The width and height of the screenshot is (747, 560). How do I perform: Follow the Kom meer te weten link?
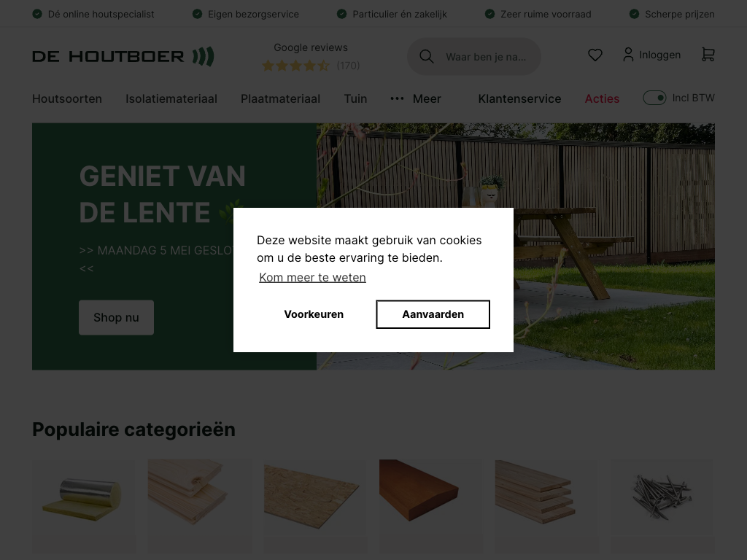click(312, 277)
